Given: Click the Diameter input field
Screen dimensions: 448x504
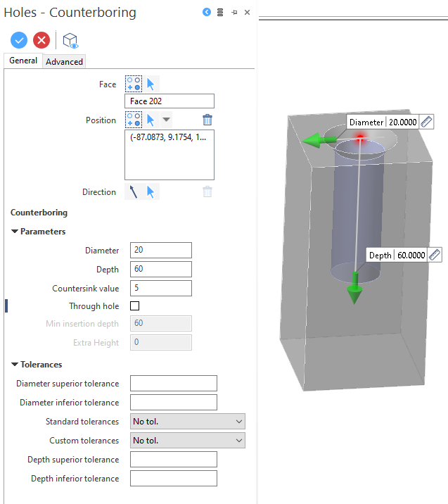Looking at the screenshot, I should [161, 250].
